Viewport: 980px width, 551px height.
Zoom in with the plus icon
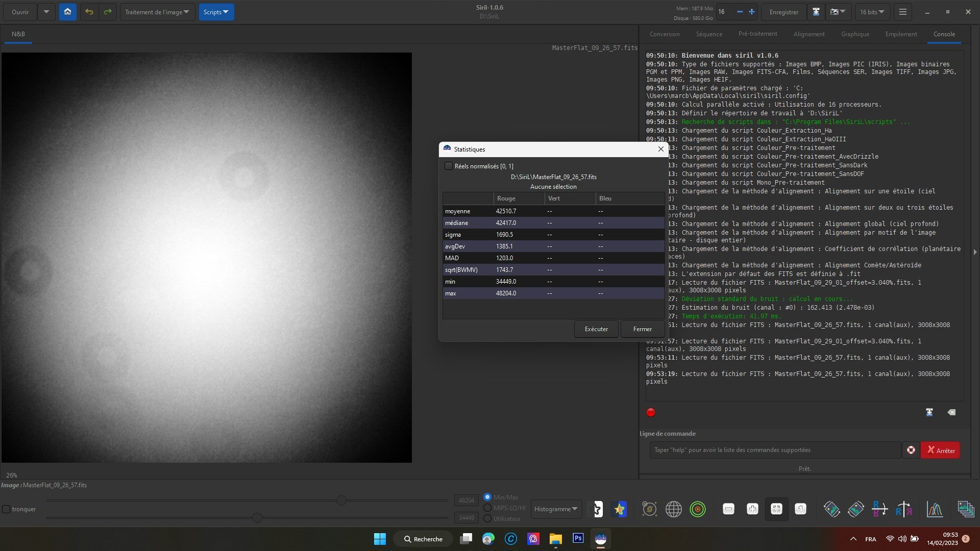point(752,509)
